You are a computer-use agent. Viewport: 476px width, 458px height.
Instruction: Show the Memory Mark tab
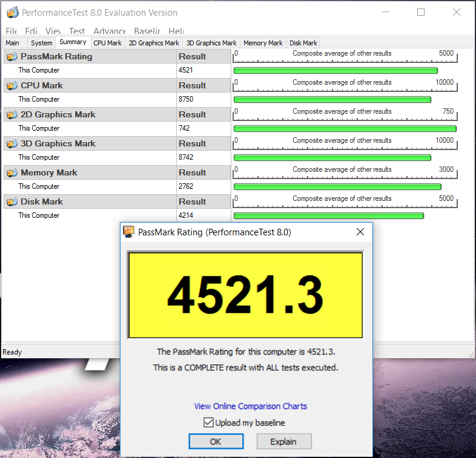pos(263,43)
